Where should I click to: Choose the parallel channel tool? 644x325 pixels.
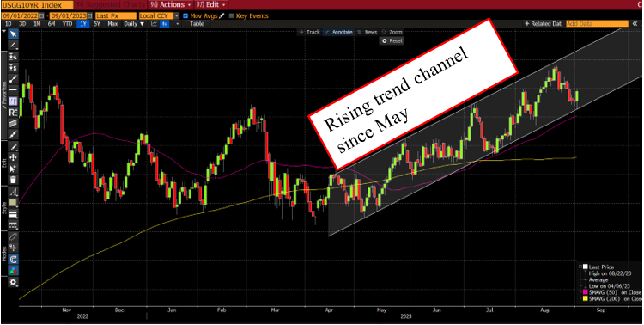tap(13, 123)
